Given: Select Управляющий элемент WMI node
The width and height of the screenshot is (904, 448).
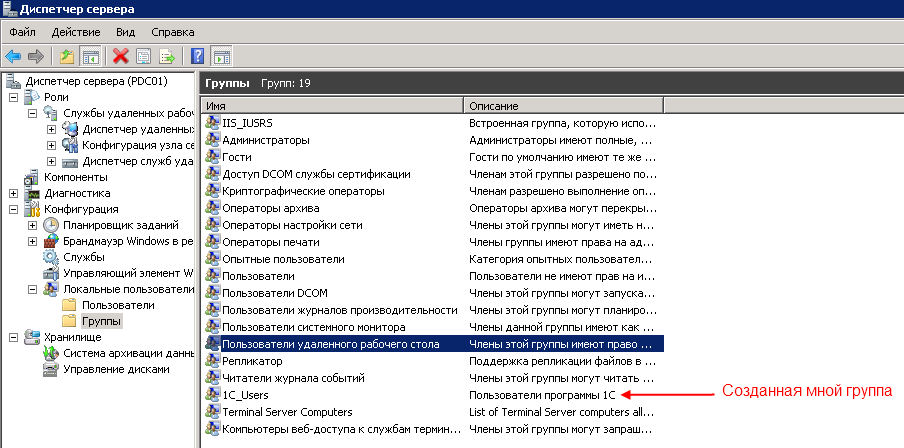Looking at the screenshot, I should pos(128,273).
